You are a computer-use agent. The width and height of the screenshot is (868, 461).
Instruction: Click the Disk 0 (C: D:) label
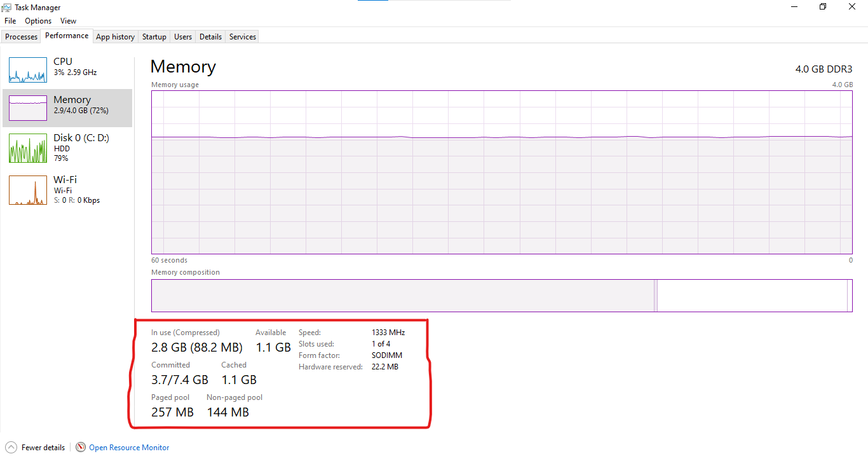pos(81,138)
